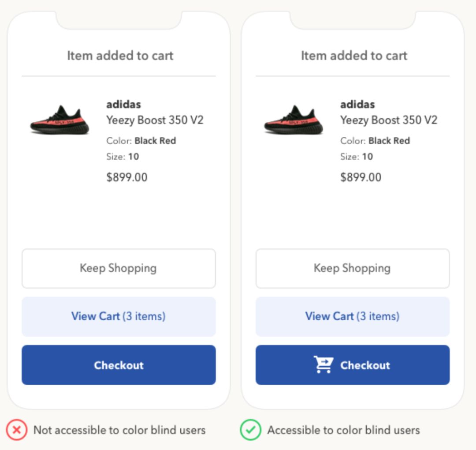The height and width of the screenshot is (450, 476).
Task: Click the left 'Item added to cart' header
Action: [120, 56]
